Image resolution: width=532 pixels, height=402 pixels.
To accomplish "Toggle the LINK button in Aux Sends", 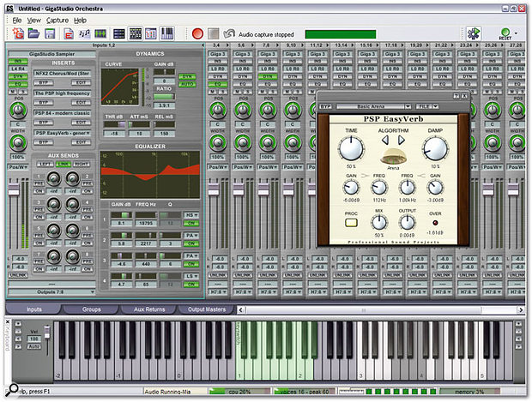I will 63,164.
